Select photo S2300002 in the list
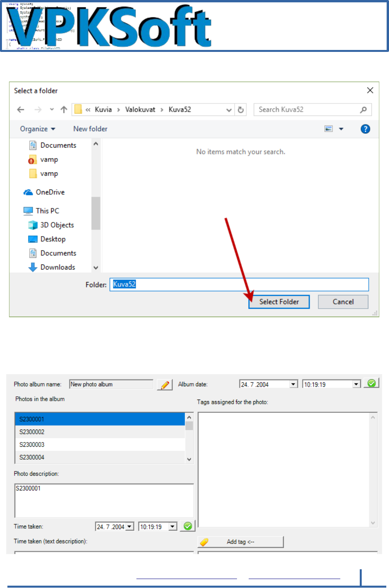The image size is (389, 588). coord(100,432)
